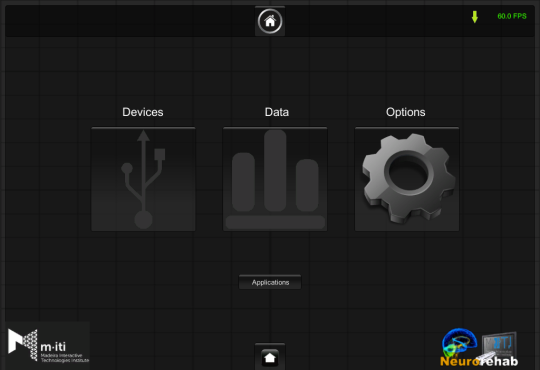Click the Data label
Screen dimensions: 540x370
point(277,112)
